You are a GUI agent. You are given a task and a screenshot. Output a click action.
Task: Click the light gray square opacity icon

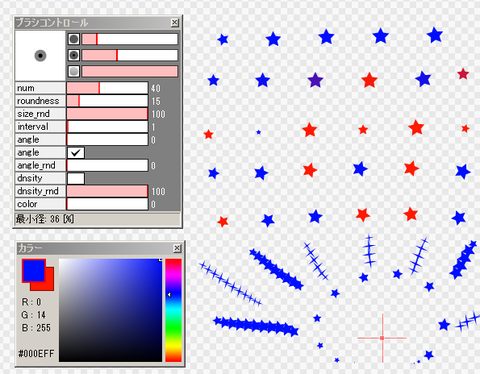[x=74, y=71]
